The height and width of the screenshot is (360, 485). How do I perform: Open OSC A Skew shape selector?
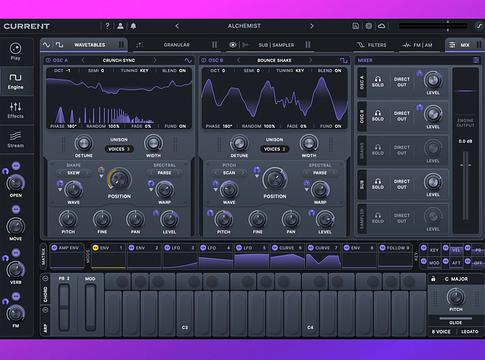tap(74, 173)
